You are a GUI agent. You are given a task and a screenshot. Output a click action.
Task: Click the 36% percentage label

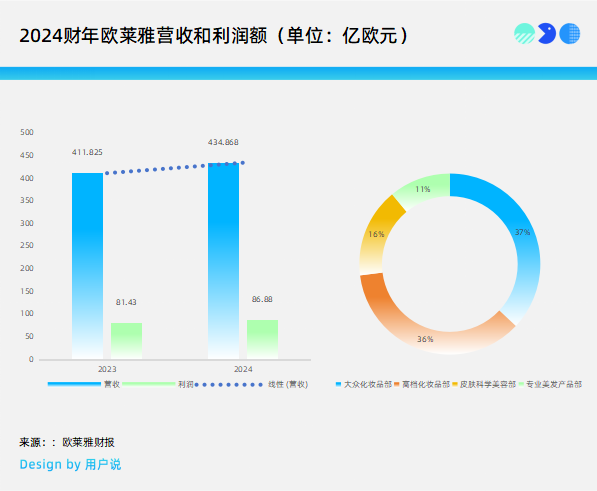425,339
